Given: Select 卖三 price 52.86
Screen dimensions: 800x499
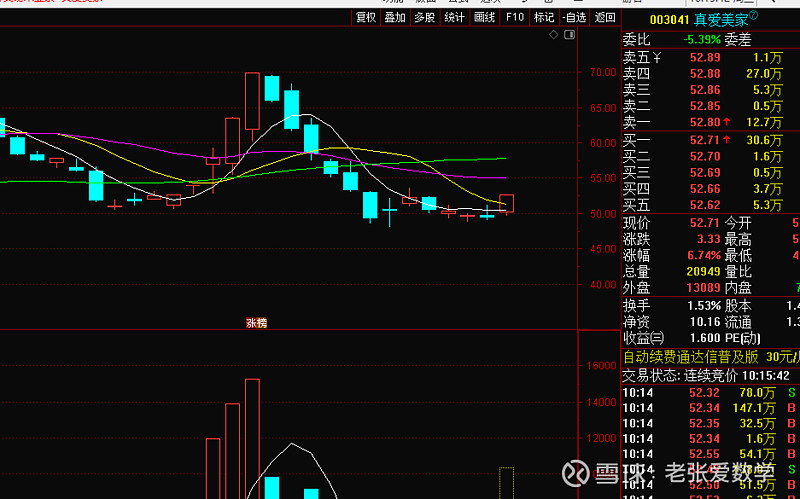Looking at the screenshot, I should (705, 90).
